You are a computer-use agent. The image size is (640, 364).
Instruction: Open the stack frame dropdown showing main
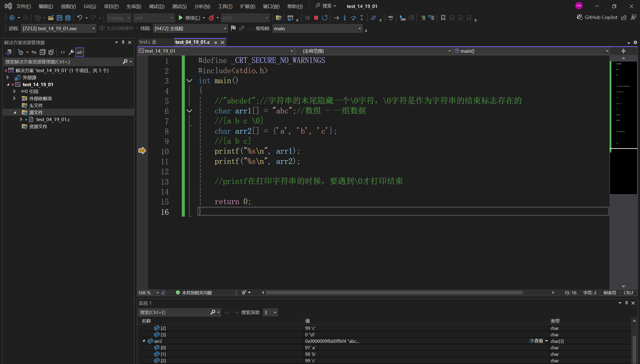click(x=317, y=28)
